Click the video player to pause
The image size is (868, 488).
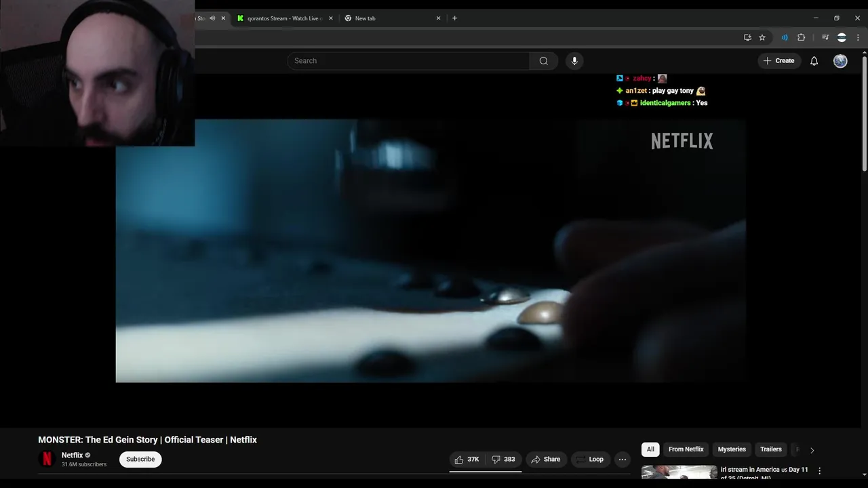pos(431,251)
